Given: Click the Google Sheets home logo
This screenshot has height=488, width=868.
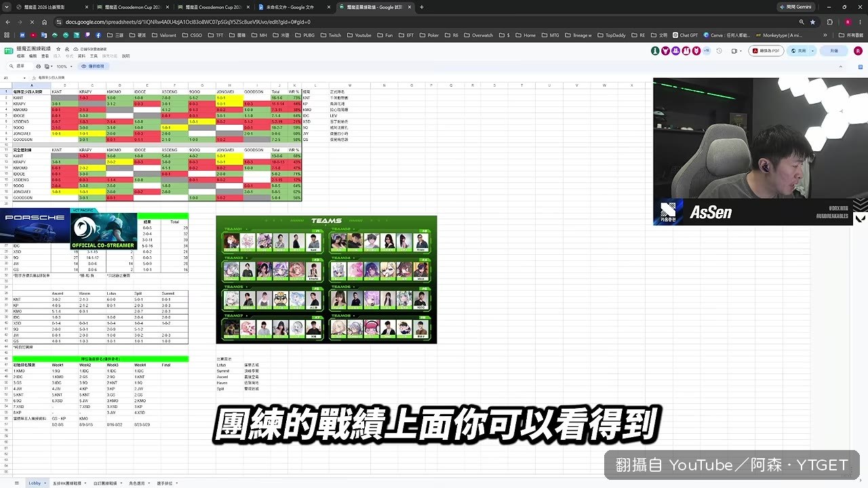Looking at the screenshot, I should (x=9, y=50).
